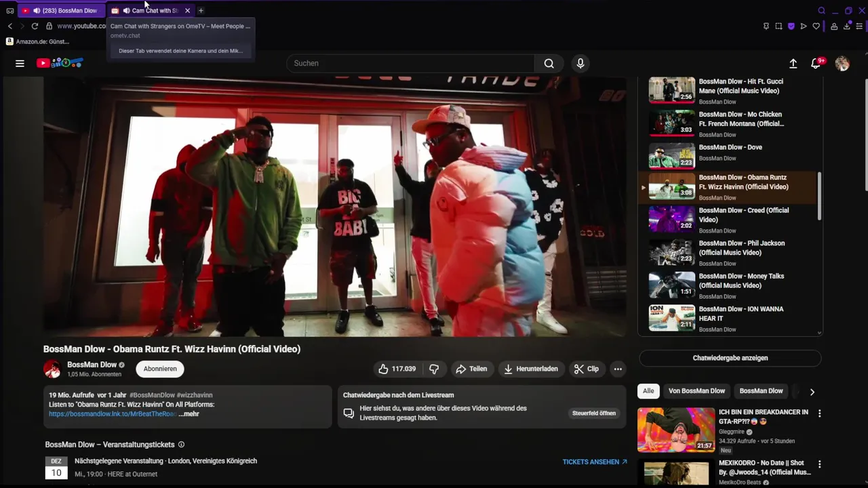Show more filter chips with right arrow

click(812, 391)
